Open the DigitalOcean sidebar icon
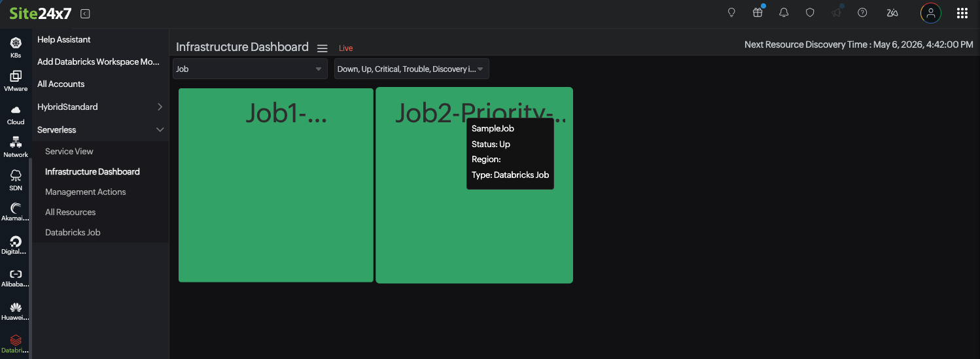Viewport: 980px width, 359px height. [16, 246]
